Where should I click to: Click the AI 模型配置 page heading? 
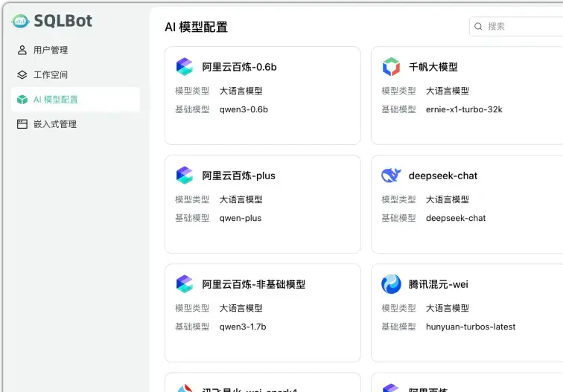click(196, 27)
